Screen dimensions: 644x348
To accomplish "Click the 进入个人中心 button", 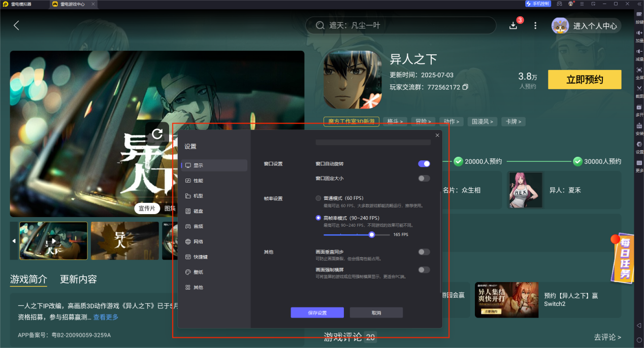I will click(x=586, y=26).
